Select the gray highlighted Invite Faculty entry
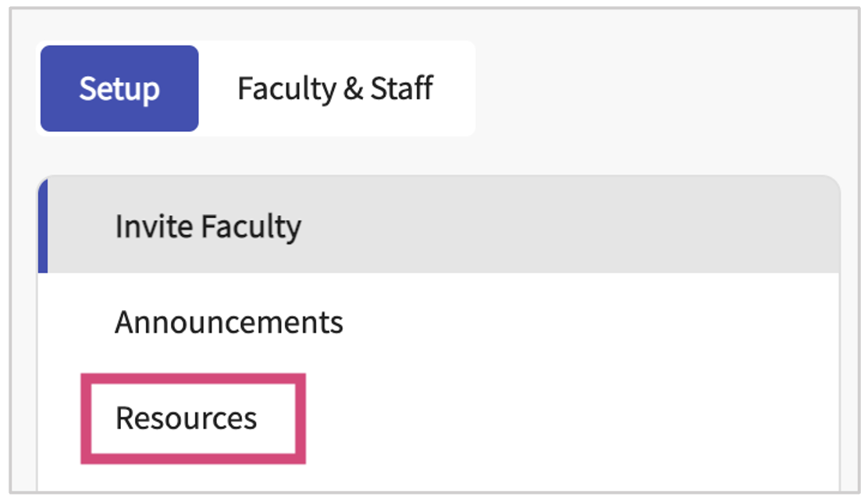868x503 pixels. (x=437, y=227)
